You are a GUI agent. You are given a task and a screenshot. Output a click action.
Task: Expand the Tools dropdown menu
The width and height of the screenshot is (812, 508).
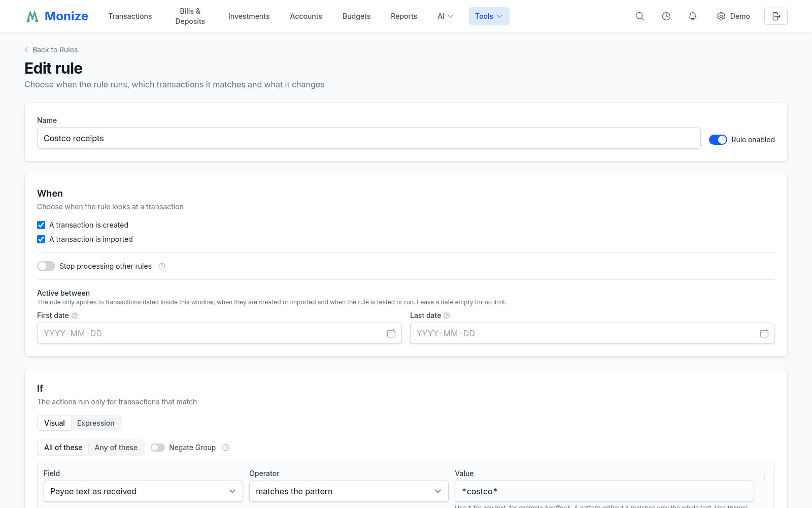pyautogui.click(x=489, y=16)
